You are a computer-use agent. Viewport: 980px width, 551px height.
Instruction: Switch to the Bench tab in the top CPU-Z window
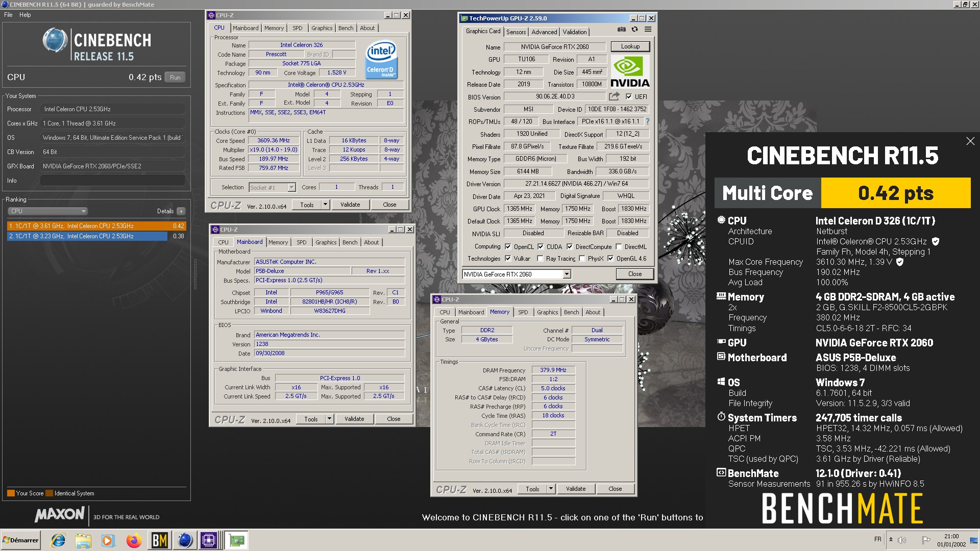346,28
